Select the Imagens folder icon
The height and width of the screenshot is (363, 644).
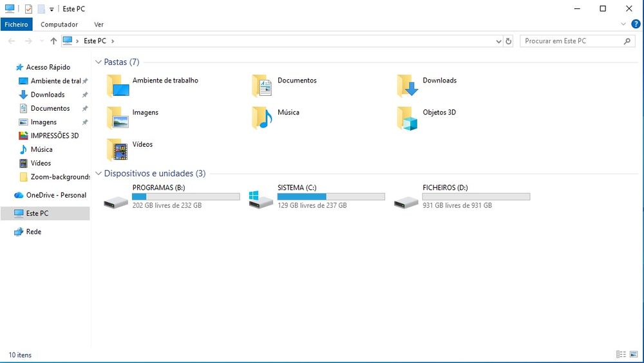(118, 117)
